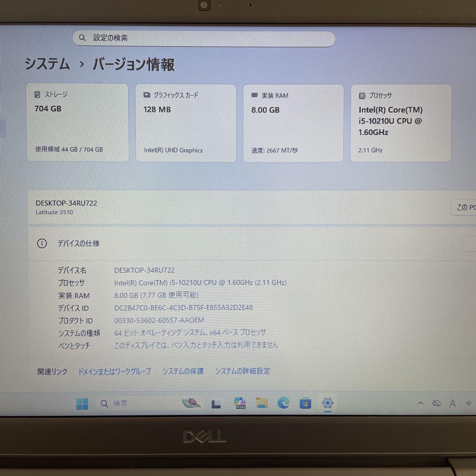The height and width of the screenshot is (476, 476).
Task: Open the 実装 RAM 8.00 GB card
Action: 293,123
